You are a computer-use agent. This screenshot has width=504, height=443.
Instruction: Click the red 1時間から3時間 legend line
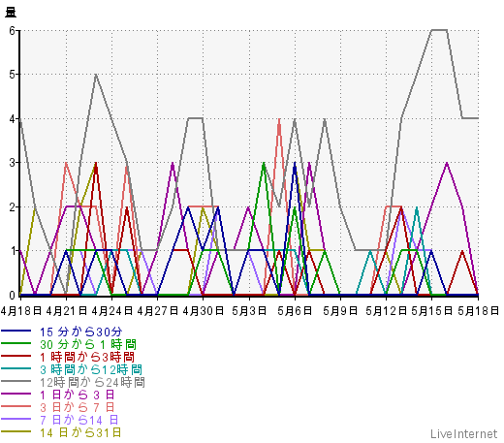(16, 356)
